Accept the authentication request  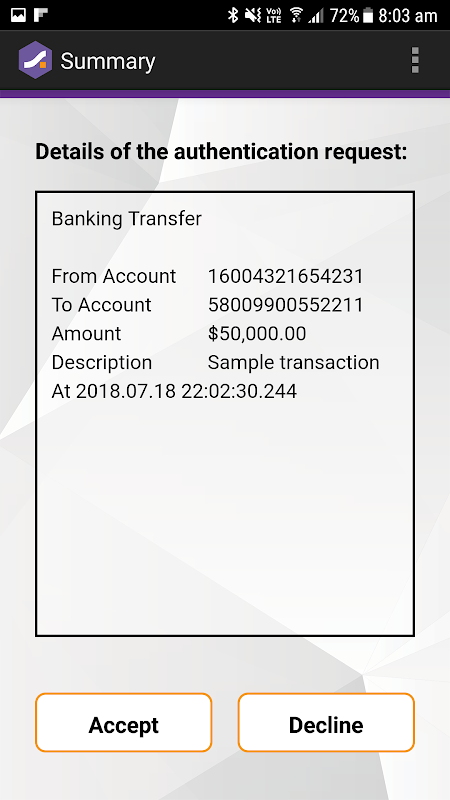(x=123, y=722)
